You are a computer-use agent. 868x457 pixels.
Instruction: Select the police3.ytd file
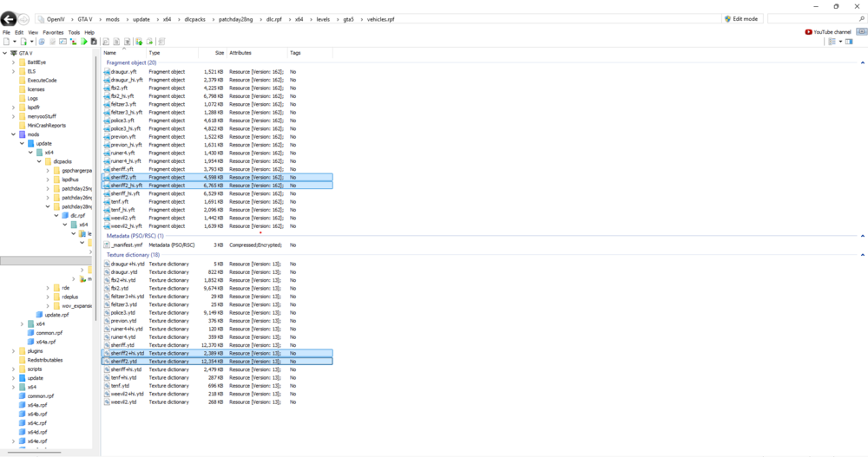(217, 312)
